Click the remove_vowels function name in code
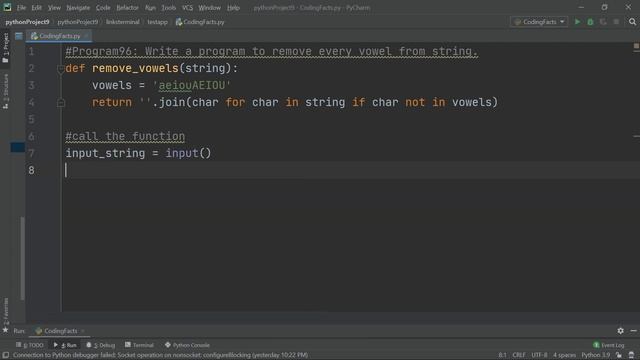 click(136, 69)
